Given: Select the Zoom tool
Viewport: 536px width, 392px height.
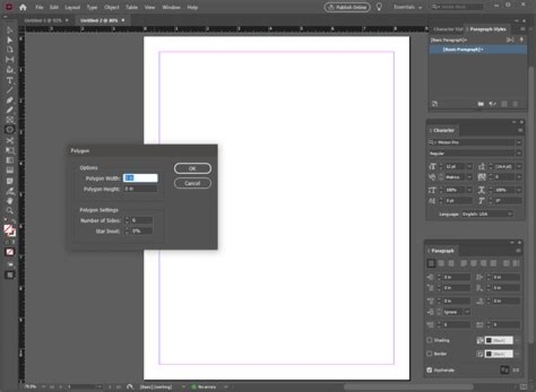Looking at the screenshot, I should point(10,211).
